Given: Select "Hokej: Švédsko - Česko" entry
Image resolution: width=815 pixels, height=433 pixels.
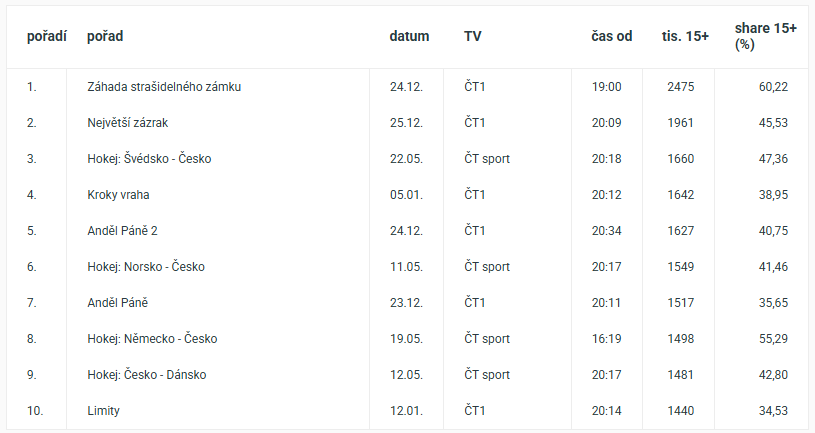Looking at the screenshot, I should coord(149,159).
